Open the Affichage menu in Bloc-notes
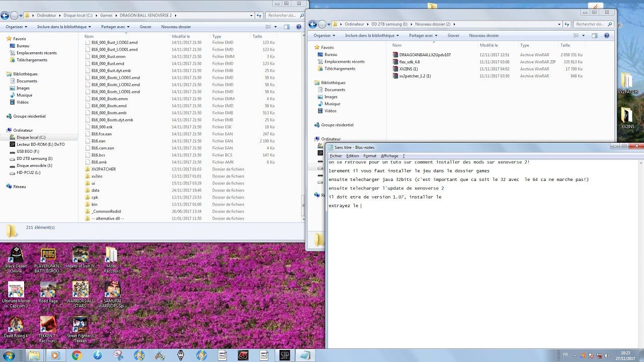This screenshot has height=362, width=644. (389, 156)
